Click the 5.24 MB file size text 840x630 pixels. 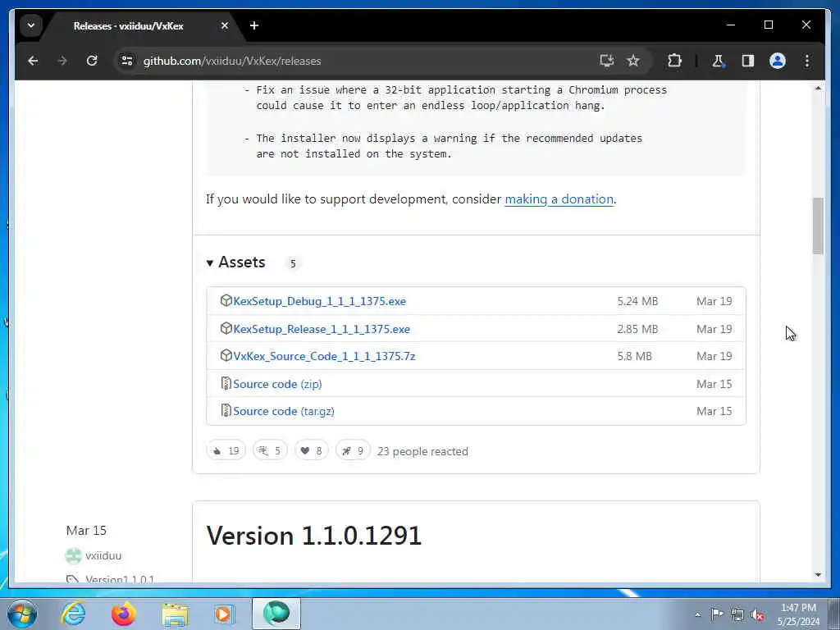637,301
